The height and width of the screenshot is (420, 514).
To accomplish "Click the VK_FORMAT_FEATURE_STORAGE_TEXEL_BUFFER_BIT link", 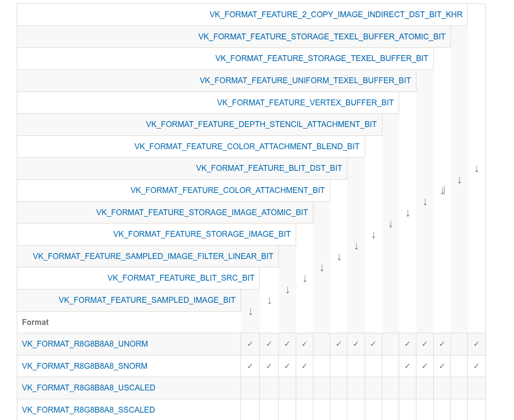I will click(x=322, y=58).
